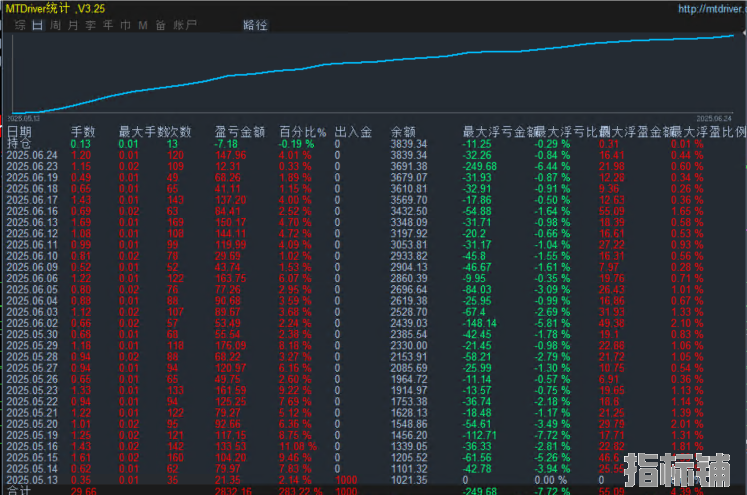Select the 日 daily statistics tab
747x495 pixels.
click(x=38, y=25)
